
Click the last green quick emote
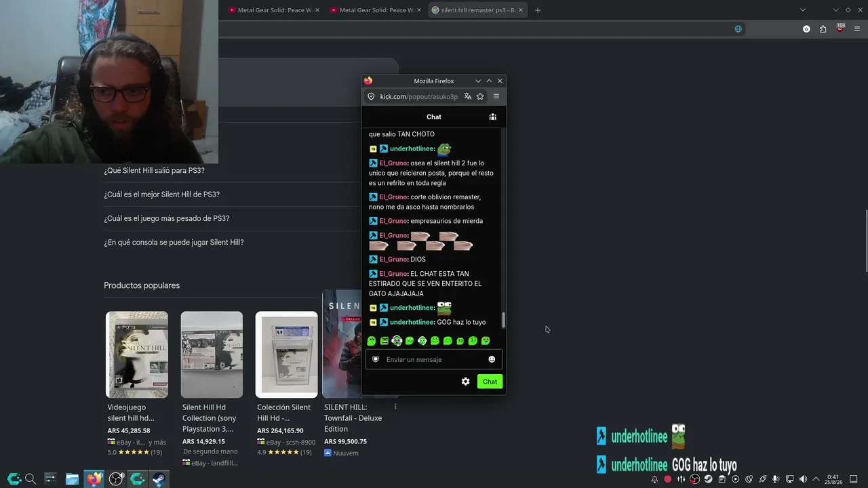click(486, 341)
